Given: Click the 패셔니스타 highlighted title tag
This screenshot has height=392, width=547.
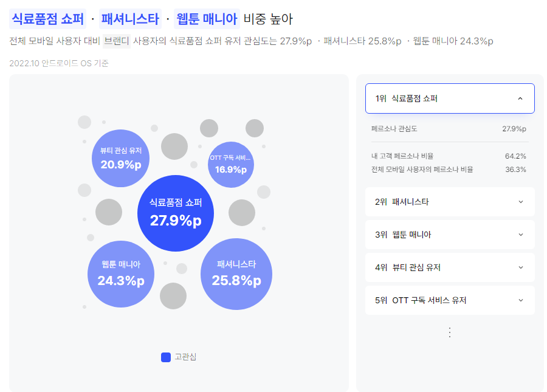Looking at the screenshot, I should click(x=130, y=19).
